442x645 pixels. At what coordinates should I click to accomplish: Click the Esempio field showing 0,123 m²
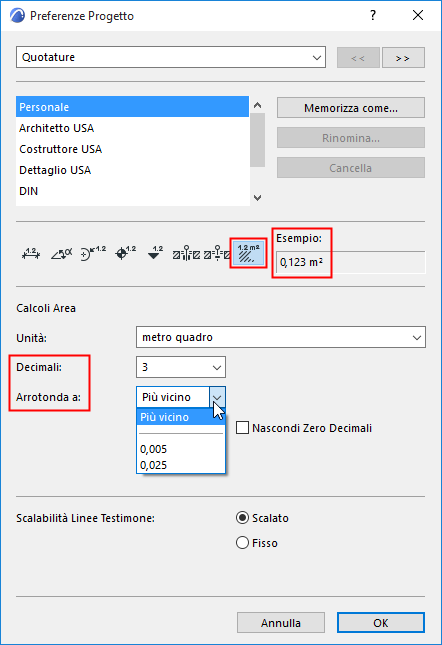point(350,262)
